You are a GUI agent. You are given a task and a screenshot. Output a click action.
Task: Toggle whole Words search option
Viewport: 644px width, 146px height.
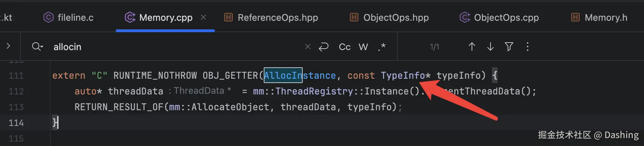point(363,47)
